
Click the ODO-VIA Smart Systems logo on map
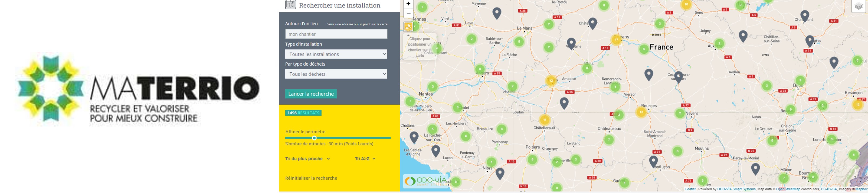tap(426, 181)
